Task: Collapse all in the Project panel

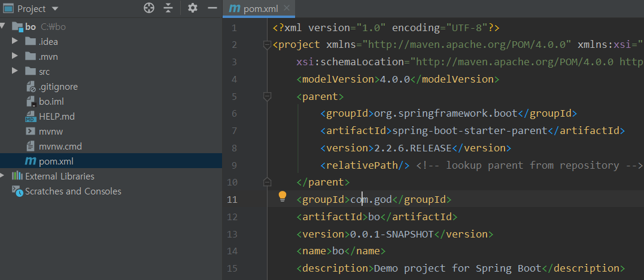Action: click(168, 8)
